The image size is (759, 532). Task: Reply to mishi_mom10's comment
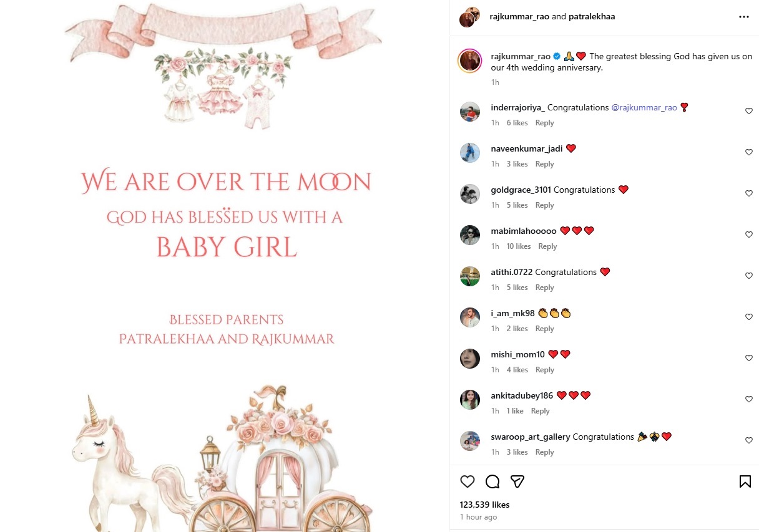coord(544,370)
